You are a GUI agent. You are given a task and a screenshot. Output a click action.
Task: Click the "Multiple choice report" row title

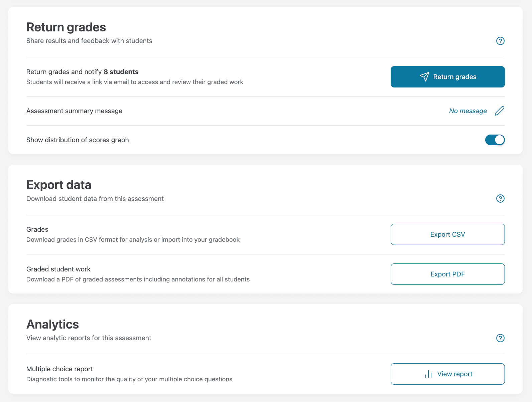(59, 369)
